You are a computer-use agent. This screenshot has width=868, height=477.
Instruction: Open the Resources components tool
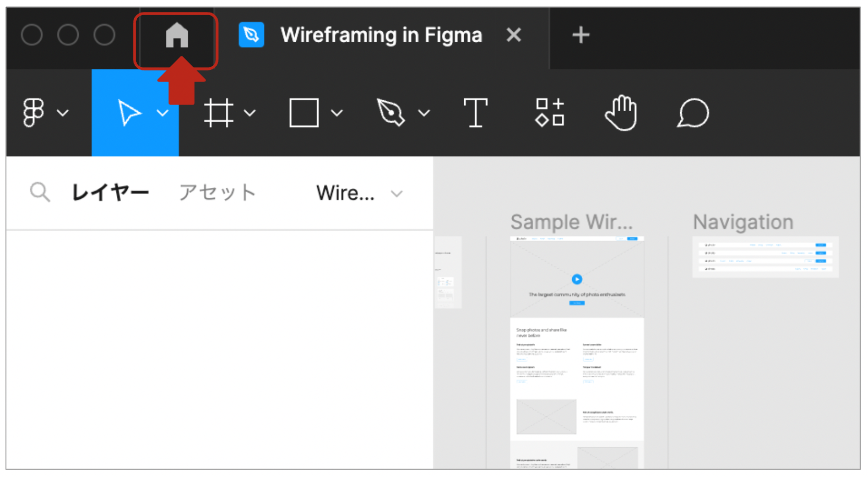click(550, 113)
